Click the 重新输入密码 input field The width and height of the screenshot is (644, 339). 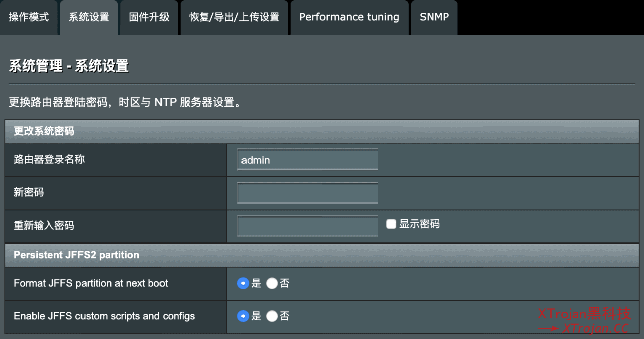click(x=307, y=226)
